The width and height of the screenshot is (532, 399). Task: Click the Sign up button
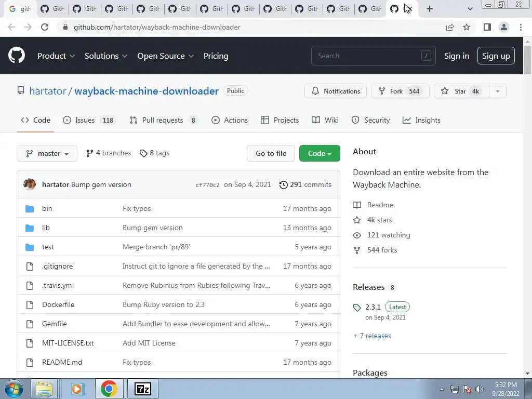496,56
